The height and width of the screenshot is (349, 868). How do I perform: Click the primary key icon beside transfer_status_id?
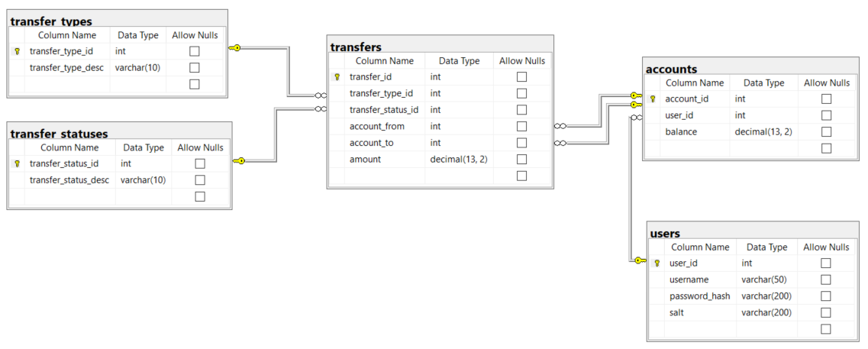tap(17, 164)
